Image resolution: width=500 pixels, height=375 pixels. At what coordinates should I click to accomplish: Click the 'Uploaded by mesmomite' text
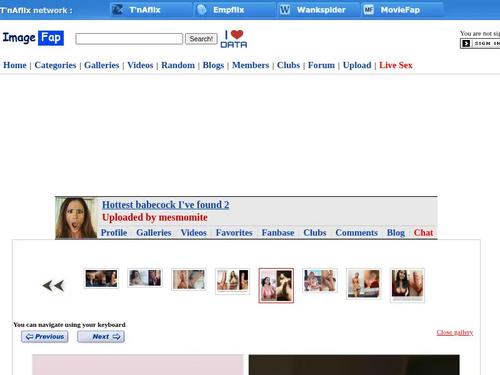155,217
